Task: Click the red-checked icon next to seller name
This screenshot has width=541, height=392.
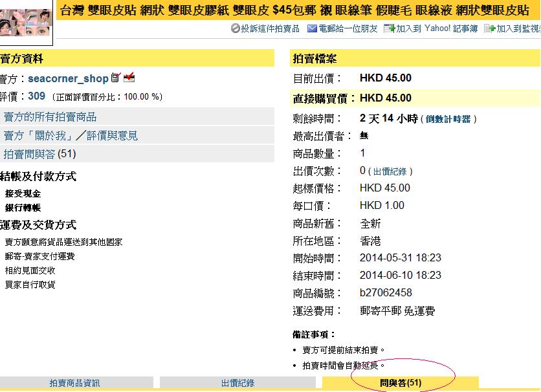Action: (x=129, y=78)
